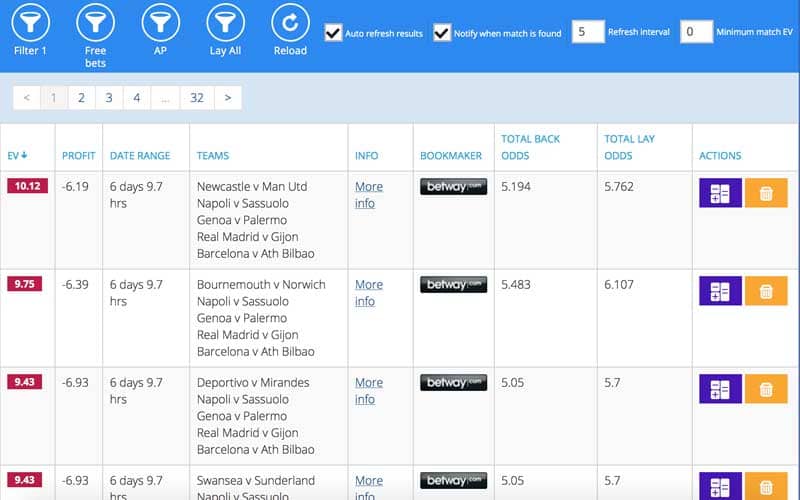Open More info for Newcastle v Man Utd
The height and width of the screenshot is (500, 800).
point(369,195)
